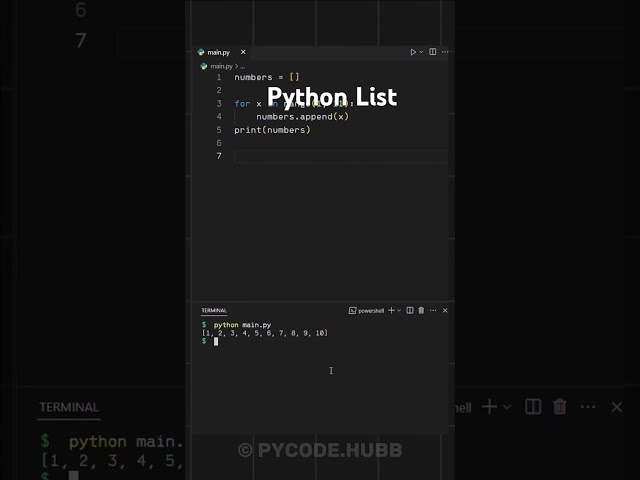Place cursor on empty editor line 7
This screenshot has height=480, width=640.
[341, 156]
